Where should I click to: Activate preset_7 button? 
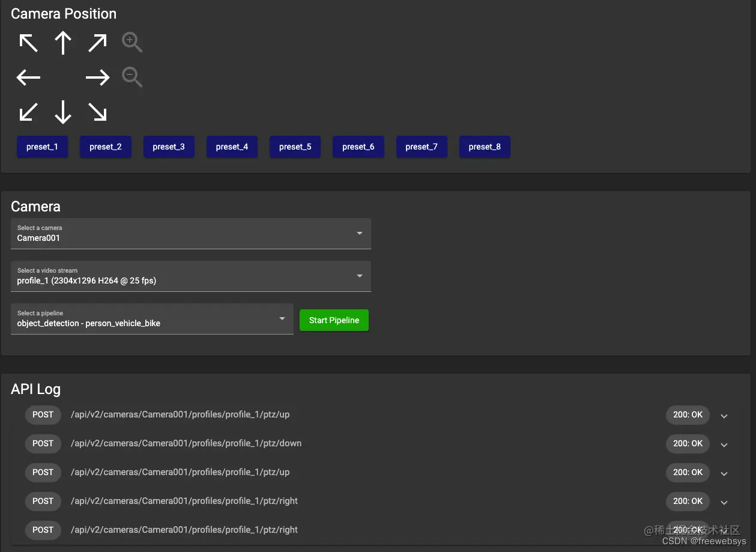[x=422, y=147]
